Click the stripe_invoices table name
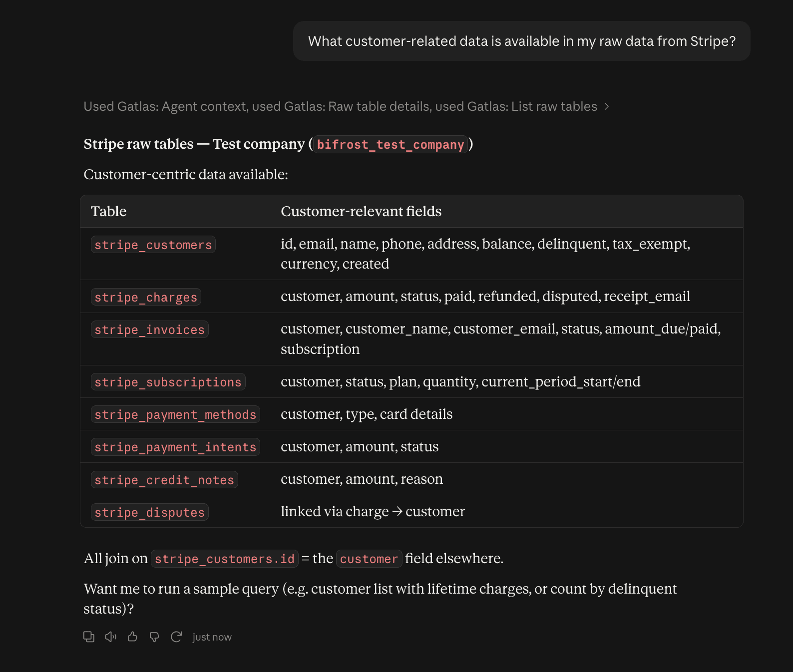793x672 pixels. (x=150, y=330)
